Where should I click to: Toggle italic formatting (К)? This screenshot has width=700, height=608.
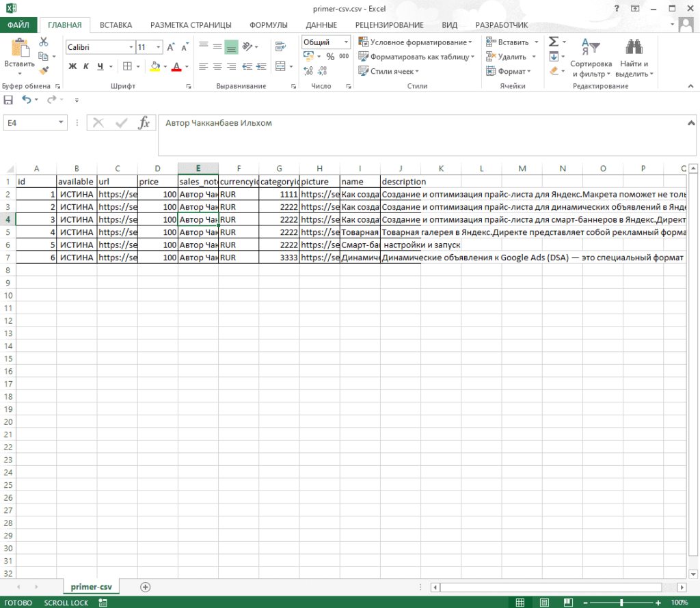[x=86, y=66]
